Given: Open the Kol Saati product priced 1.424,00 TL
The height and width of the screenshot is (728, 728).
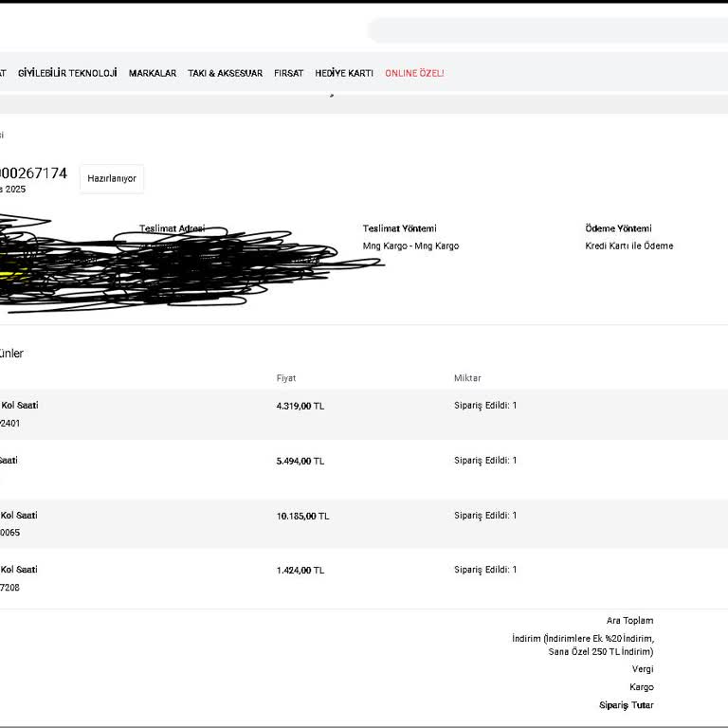Looking at the screenshot, I should tap(19, 570).
